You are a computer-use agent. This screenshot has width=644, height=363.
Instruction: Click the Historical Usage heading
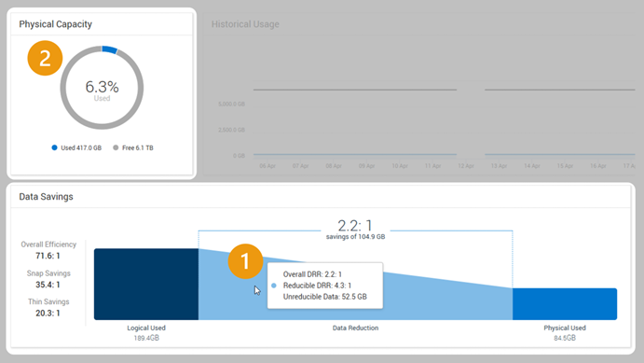pos(245,24)
